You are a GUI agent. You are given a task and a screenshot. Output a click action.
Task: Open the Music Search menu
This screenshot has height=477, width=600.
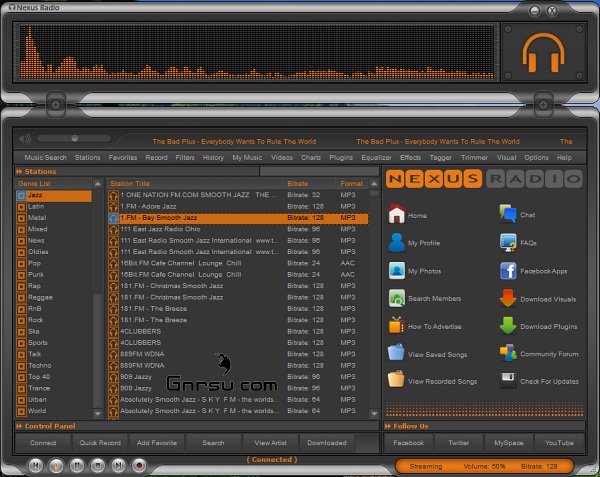tap(45, 157)
